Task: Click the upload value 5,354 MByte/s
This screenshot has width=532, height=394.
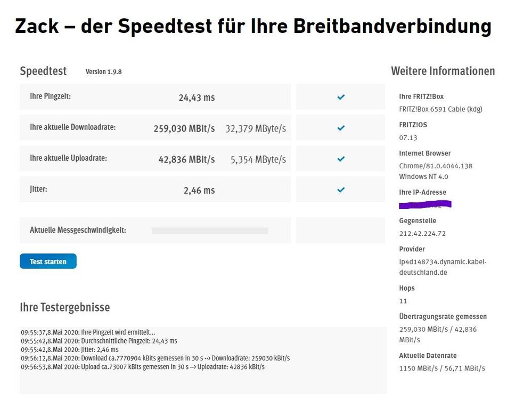Action: (258, 160)
